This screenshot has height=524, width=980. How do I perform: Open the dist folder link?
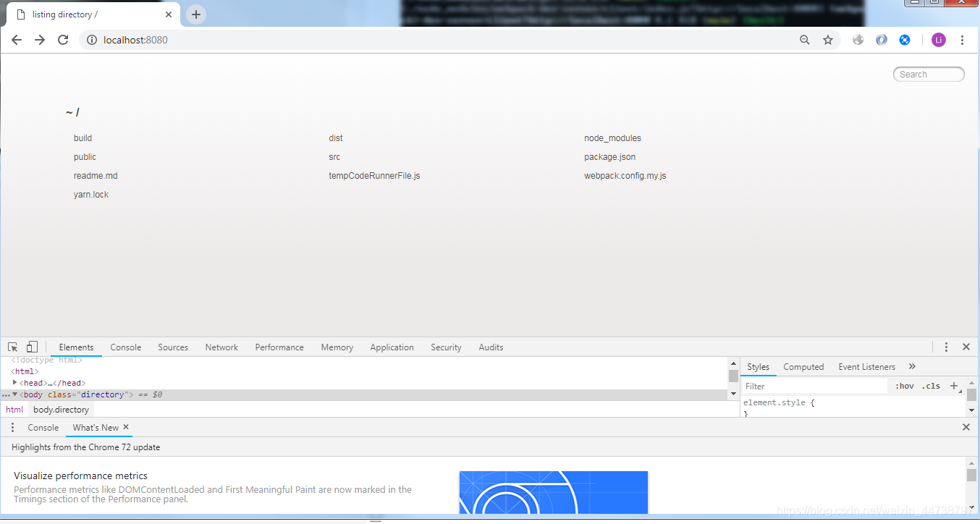click(x=336, y=138)
